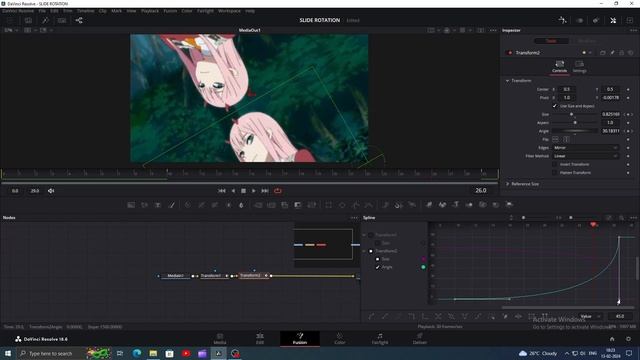Select the Flip horizontal icon

[555, 139]
